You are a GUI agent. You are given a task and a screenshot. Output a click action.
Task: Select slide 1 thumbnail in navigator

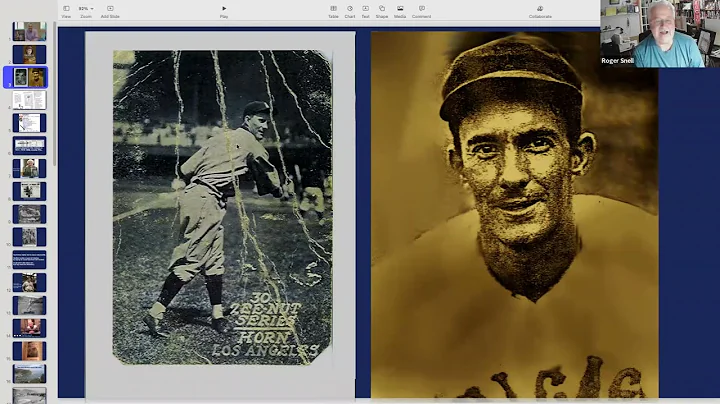[29, 32]
